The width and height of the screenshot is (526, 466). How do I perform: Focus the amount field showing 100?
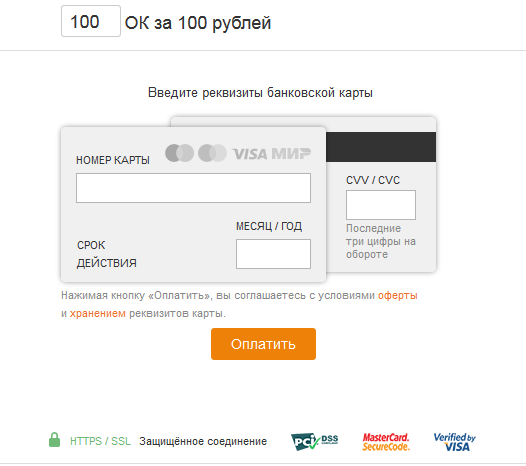click(x=91, y=21)
